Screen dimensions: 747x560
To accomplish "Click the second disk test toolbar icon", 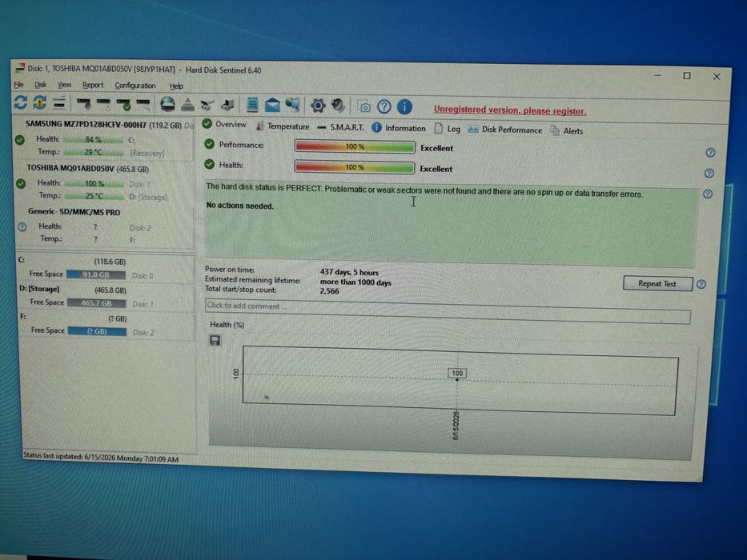I will coord(103,103).
